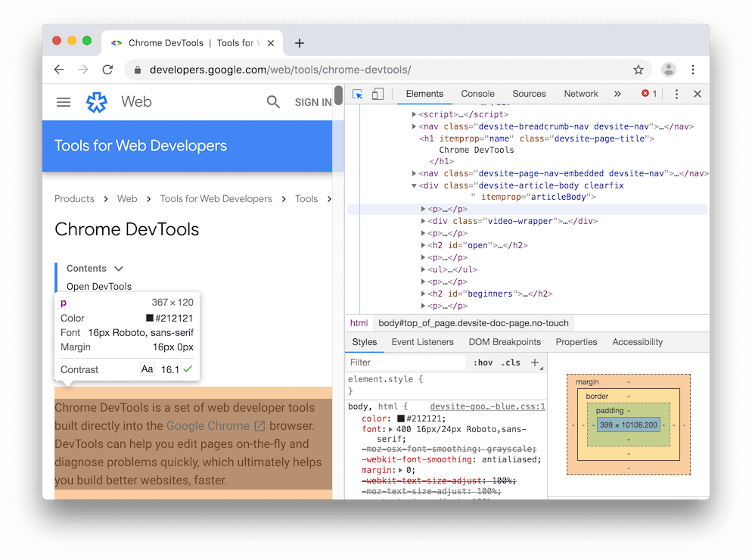
Task: Reload the page
Action: click(x=107, y=70)
